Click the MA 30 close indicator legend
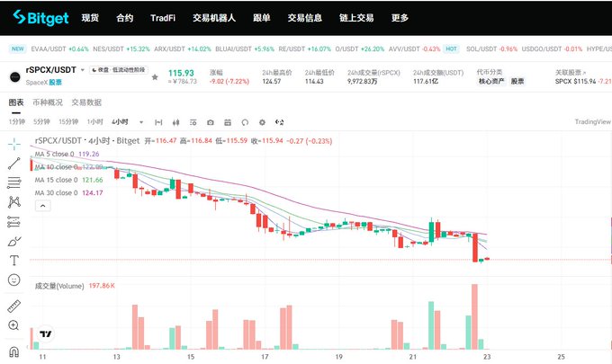612x364 pixels. [68, 193]
